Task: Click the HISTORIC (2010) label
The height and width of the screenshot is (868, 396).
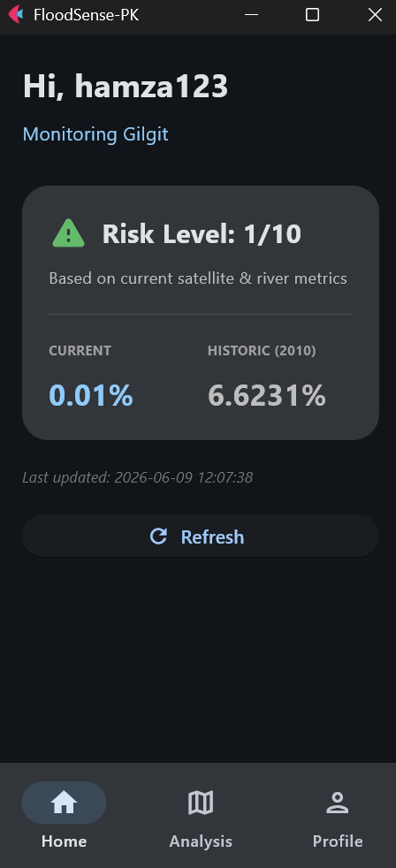Action: click(x=262, y=350)
